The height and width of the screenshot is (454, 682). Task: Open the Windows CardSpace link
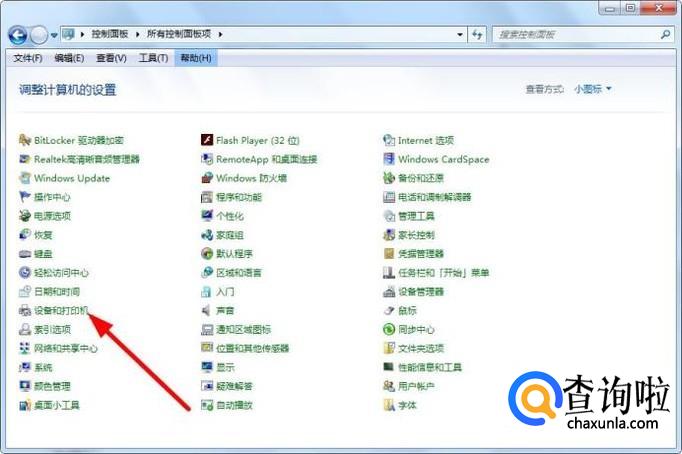(444, 159)
